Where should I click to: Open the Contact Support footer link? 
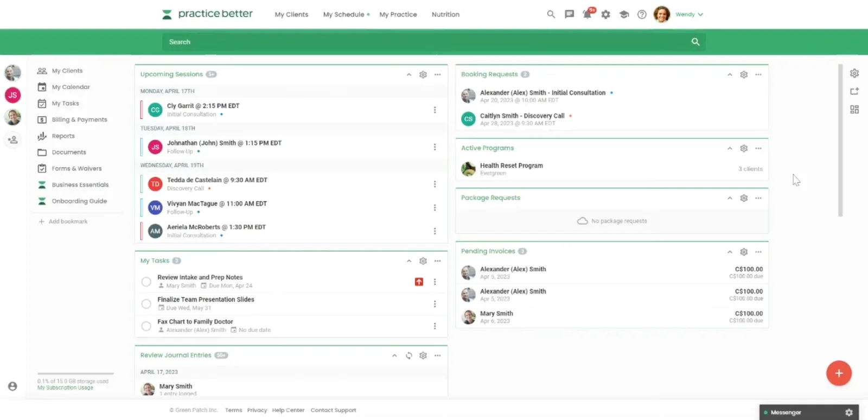333,410
